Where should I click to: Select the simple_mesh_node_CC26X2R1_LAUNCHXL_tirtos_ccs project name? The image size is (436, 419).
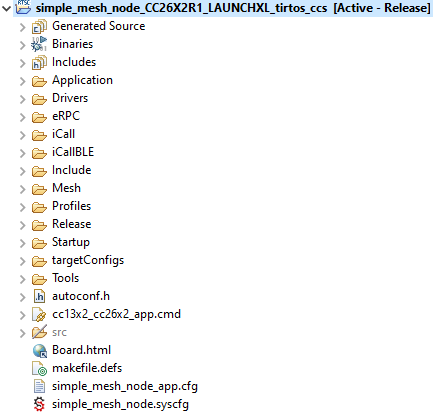click(x=181, y=8)
